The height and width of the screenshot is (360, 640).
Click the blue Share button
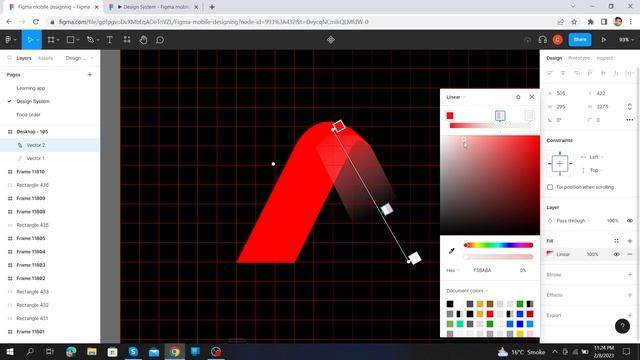[580, 40]
